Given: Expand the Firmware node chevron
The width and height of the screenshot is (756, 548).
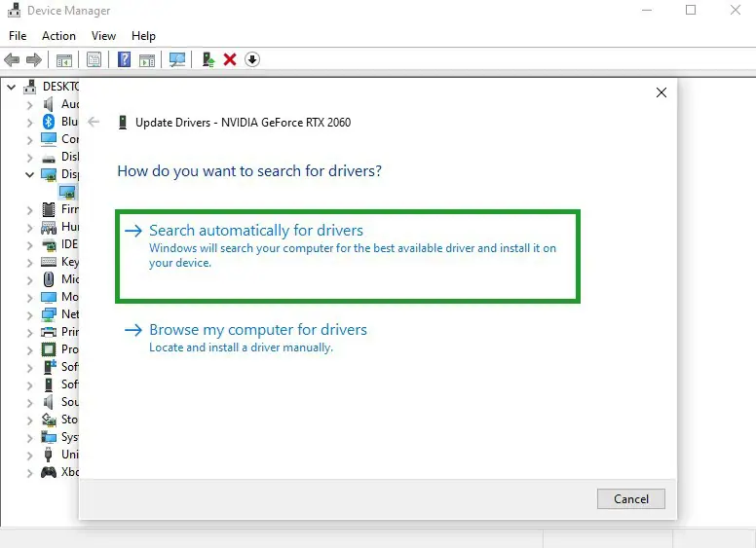Looking at the screenshot, I should coord(30,210).
